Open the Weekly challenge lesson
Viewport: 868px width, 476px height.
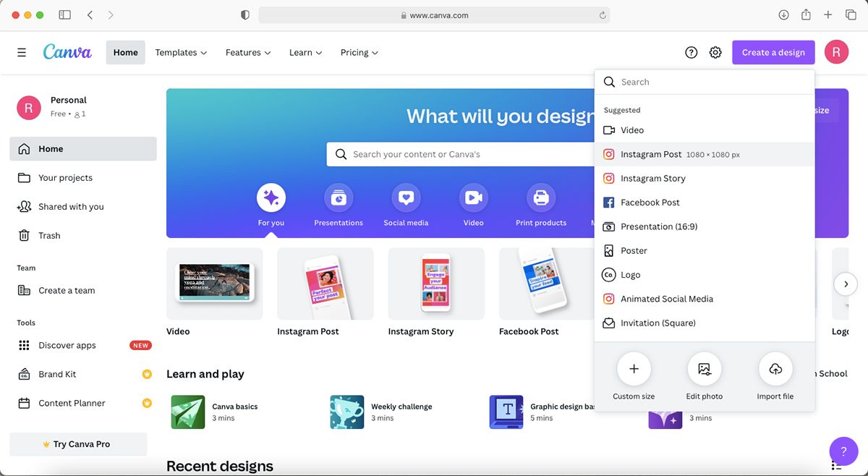381,412
